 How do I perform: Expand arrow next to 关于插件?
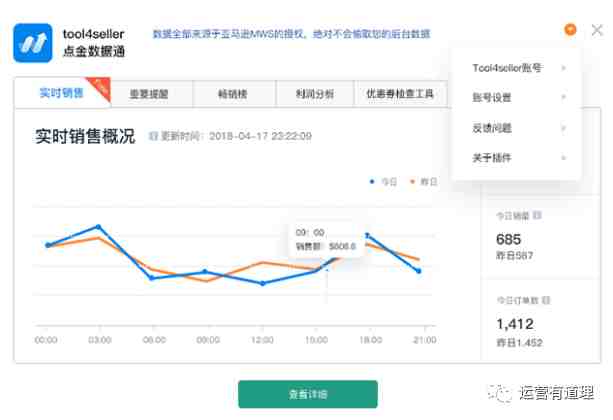coord(564,158)
